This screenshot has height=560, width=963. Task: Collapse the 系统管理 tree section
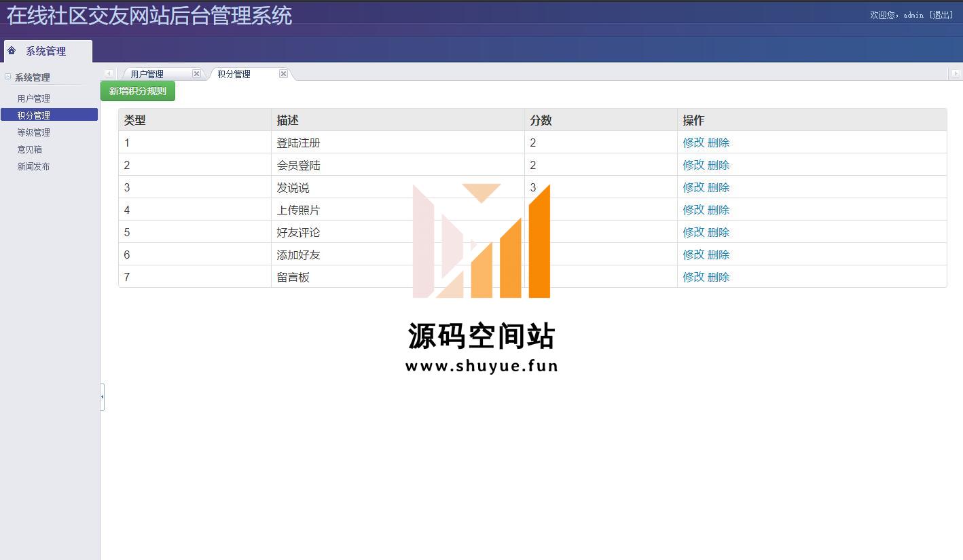[x=8, y=77]
